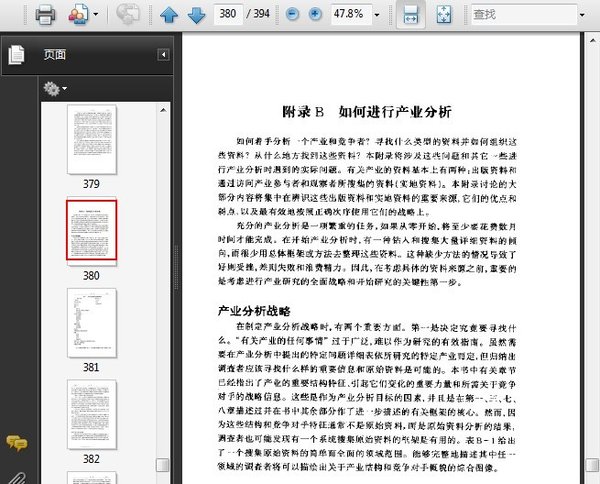Click the page number field showing 380
600x484 pixels.
coord(228,14)
